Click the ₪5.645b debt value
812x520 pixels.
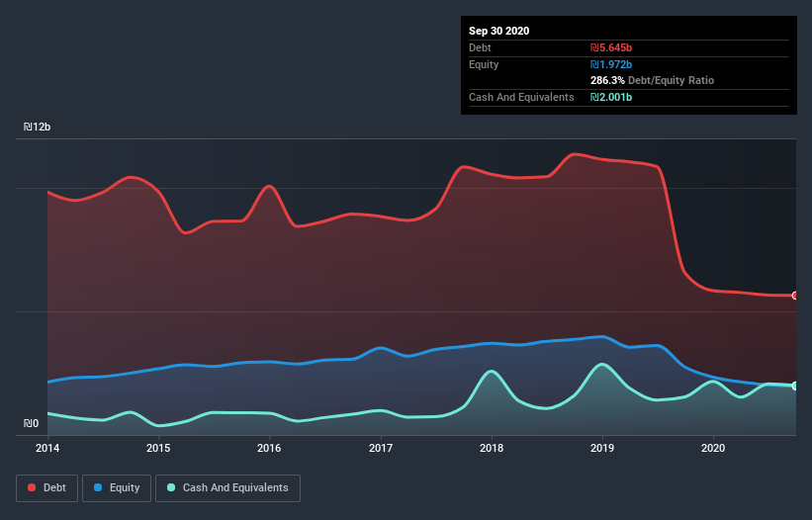coord(611,47)
